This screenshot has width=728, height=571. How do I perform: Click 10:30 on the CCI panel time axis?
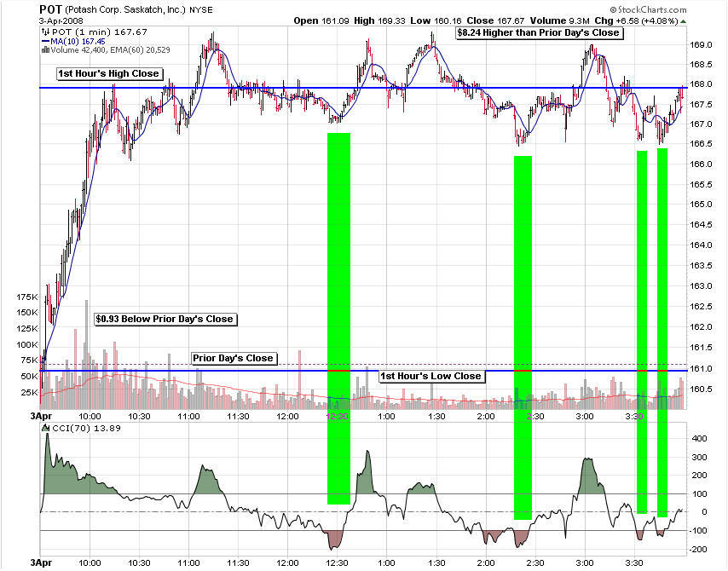point(139,563)
